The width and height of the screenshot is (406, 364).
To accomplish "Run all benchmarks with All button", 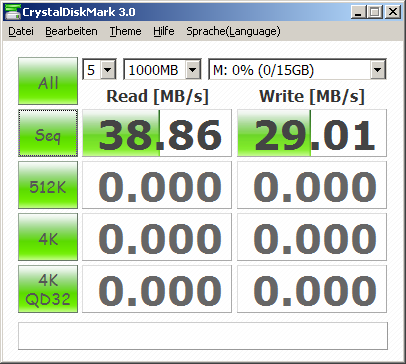I will pos(48,81).
